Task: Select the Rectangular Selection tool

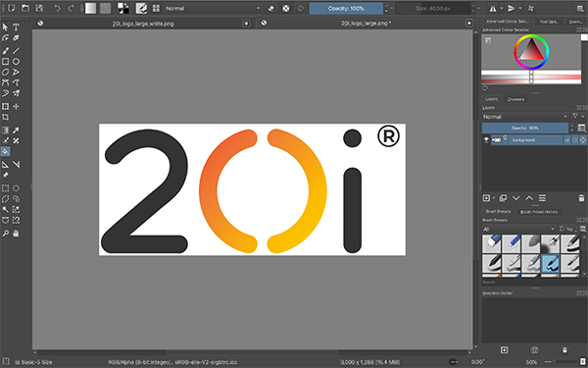Action: (5, 188)
